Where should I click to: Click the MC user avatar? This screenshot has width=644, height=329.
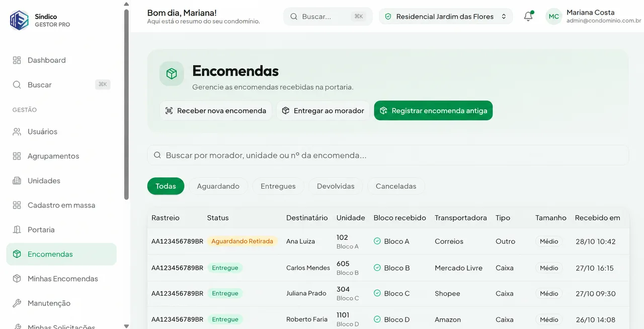(x=554, y=17)
